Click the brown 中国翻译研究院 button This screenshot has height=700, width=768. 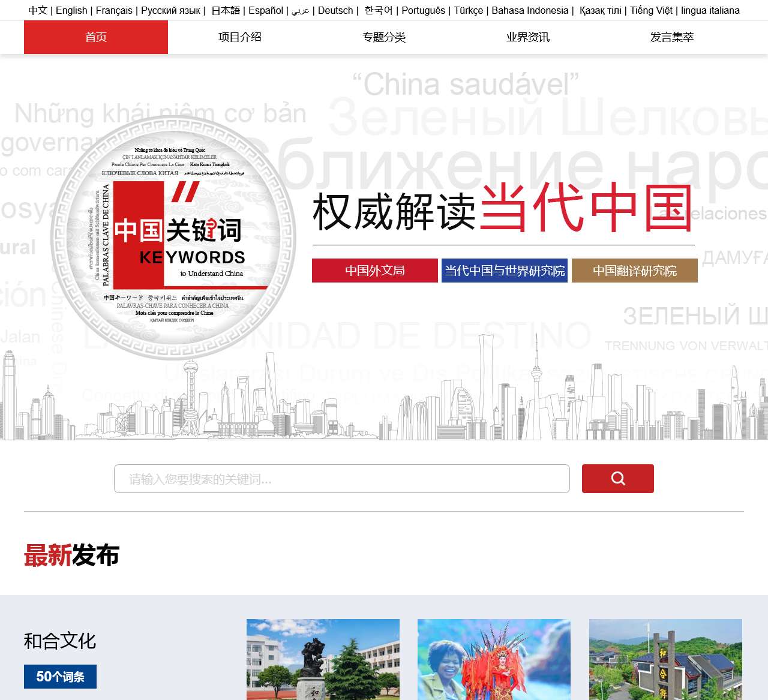coord(634,271)
